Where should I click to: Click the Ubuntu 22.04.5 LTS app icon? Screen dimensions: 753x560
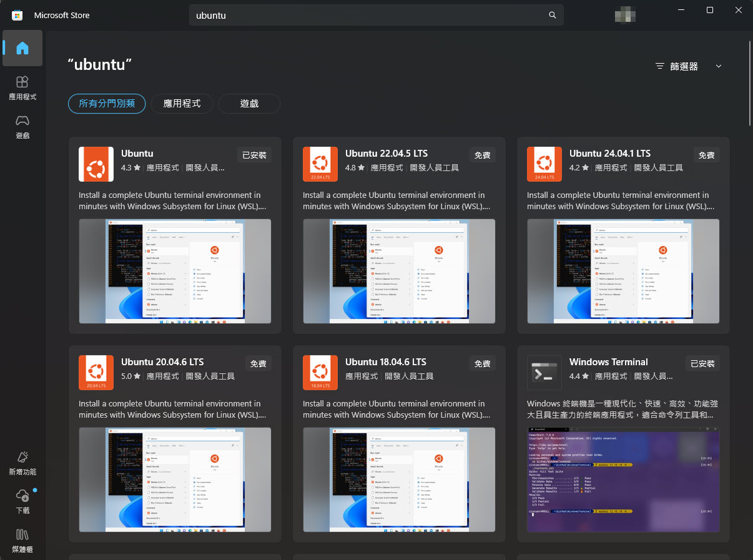click(x=320, y=164)
